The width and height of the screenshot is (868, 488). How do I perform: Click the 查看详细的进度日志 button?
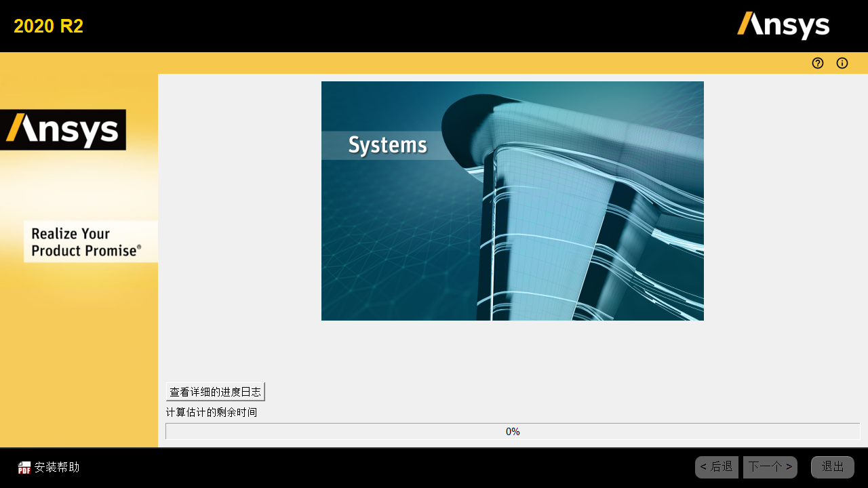pos(216,392)
